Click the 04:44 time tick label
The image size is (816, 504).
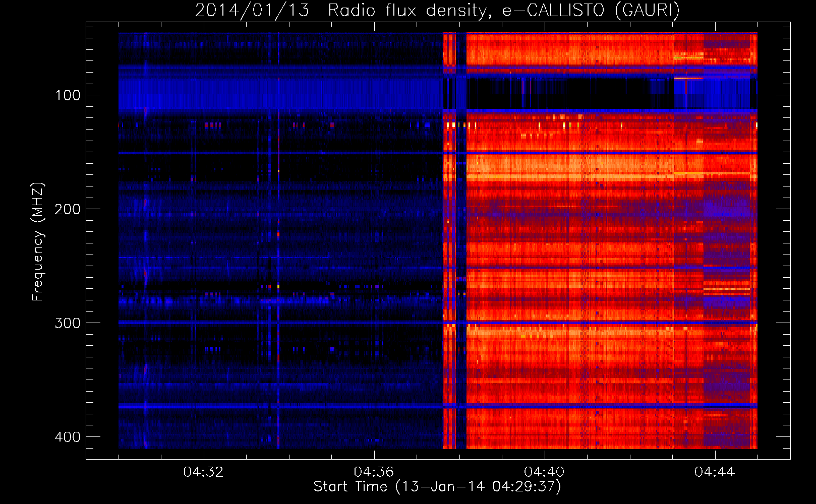pyautogui.click(x=715, y=472)
